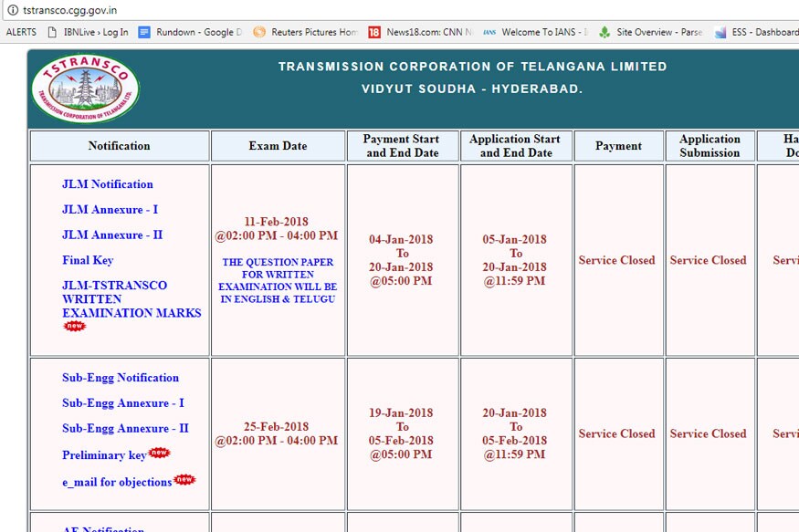Click the Welcome To IANS bookmark icon
Screen dimensions: 799x532
489,31
